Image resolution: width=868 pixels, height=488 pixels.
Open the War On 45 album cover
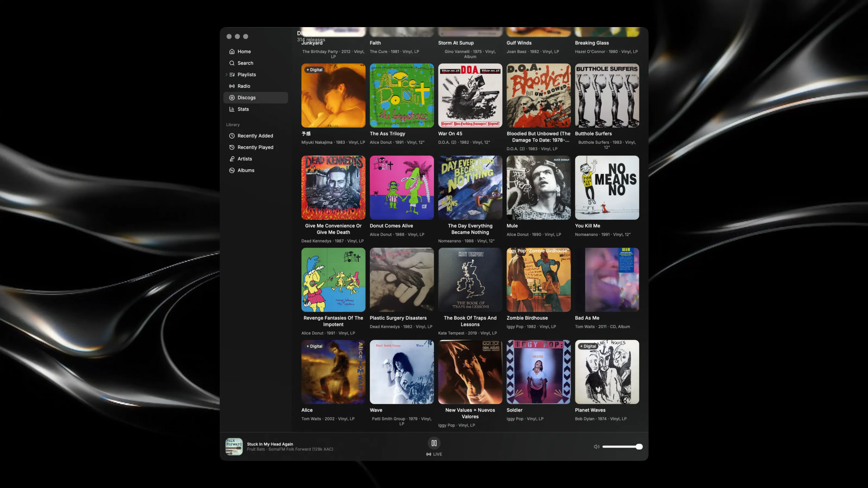[x=470, y=96]
